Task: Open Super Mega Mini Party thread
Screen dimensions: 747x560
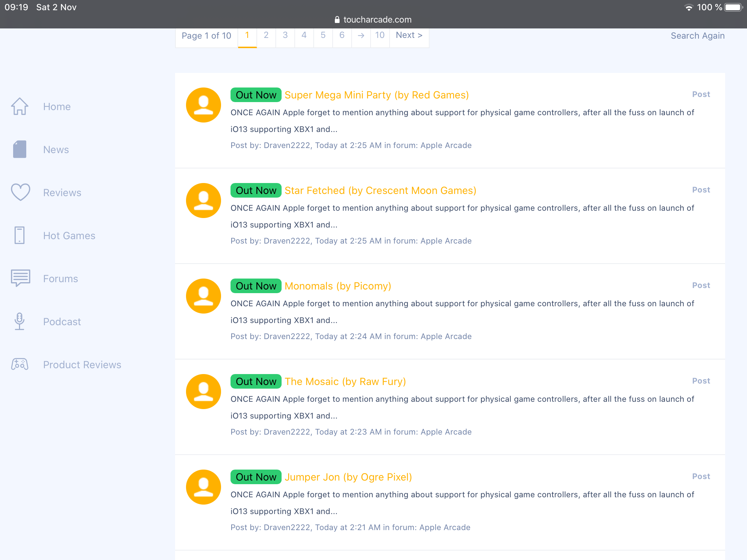Action: click(x=376, y=95)
